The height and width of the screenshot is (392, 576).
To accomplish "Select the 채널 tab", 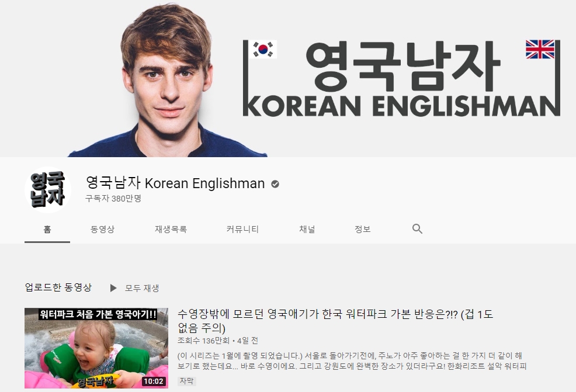I will 307,229.
